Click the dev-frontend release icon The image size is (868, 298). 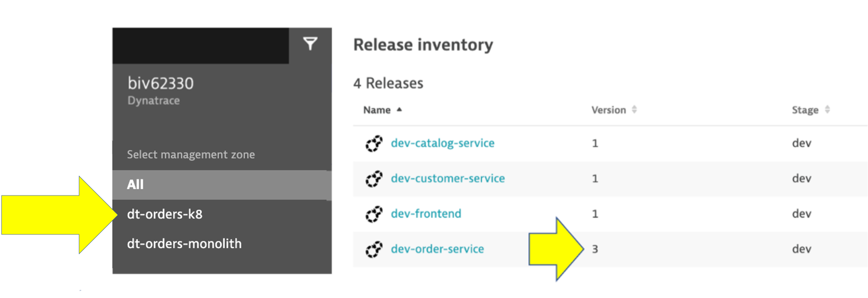pyautogui.click(x=374, y=214)
